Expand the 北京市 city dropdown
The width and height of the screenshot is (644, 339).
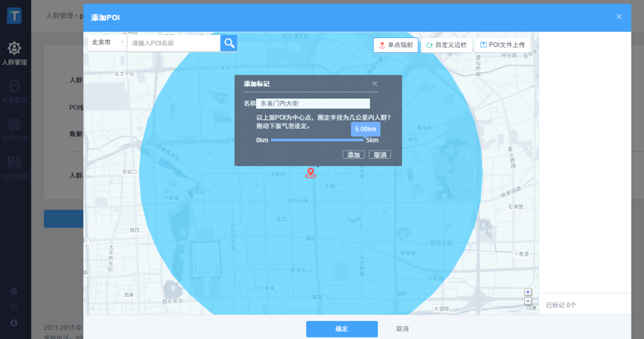106,43
